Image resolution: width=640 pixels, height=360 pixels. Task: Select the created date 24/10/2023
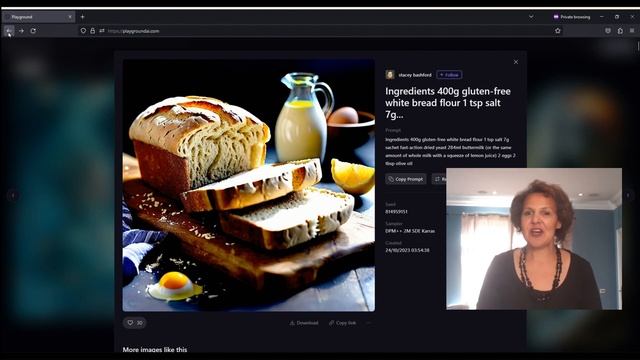click(x=407, y=250)
